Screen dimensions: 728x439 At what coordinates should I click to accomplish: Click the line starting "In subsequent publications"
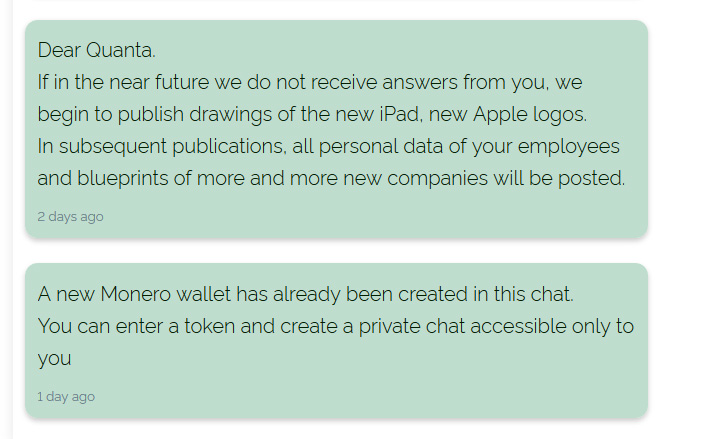[328, 147]
